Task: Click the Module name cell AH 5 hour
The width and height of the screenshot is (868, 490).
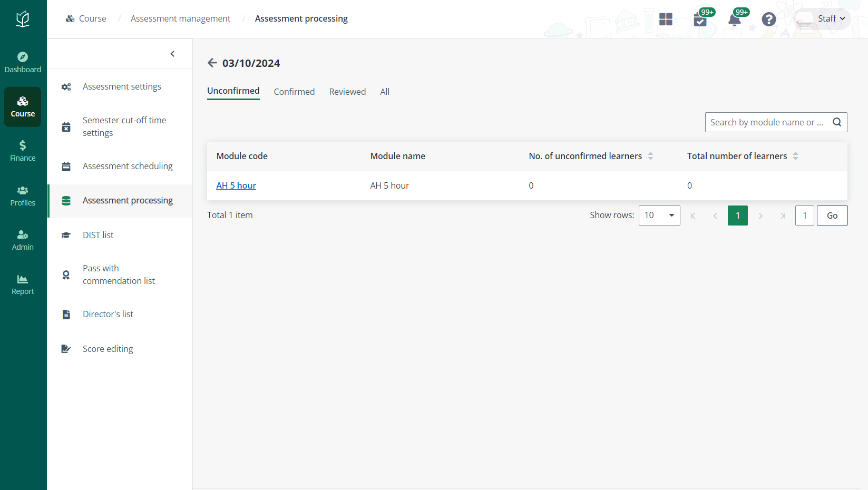Action: 389,185
